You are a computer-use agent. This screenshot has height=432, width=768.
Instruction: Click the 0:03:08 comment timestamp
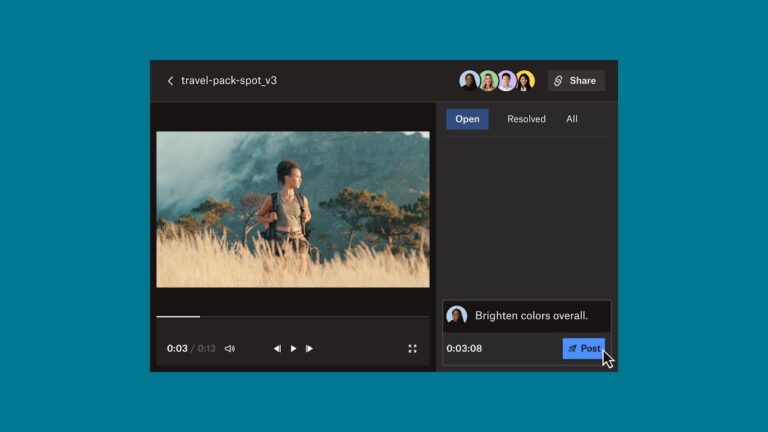click(464, 348)
